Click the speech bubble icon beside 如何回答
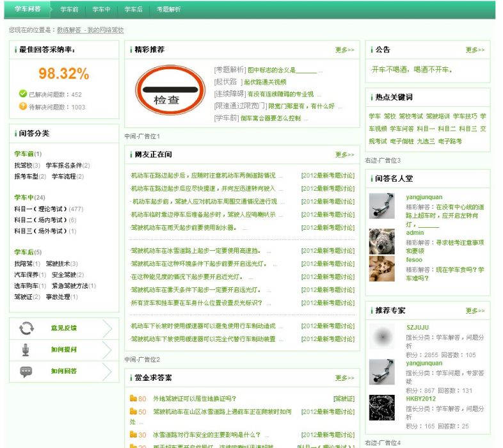This screenshot has width=503, height=448. click(x=26, y=372)
